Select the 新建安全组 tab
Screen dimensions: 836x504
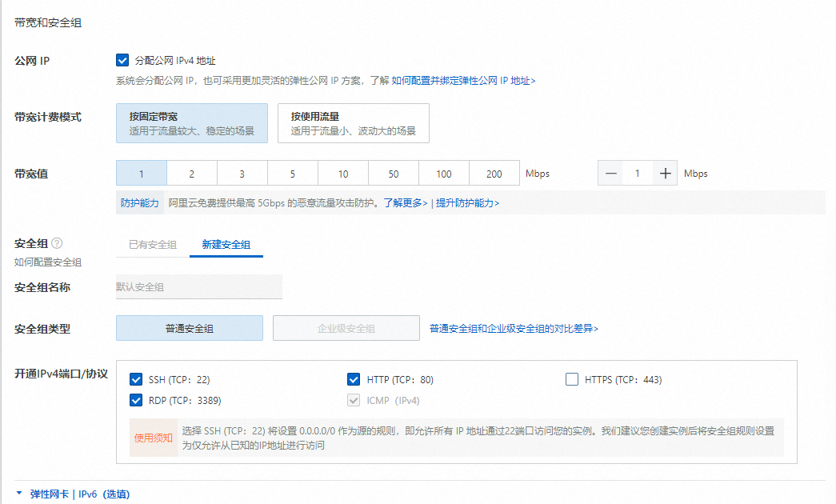(x=226, y=245)
